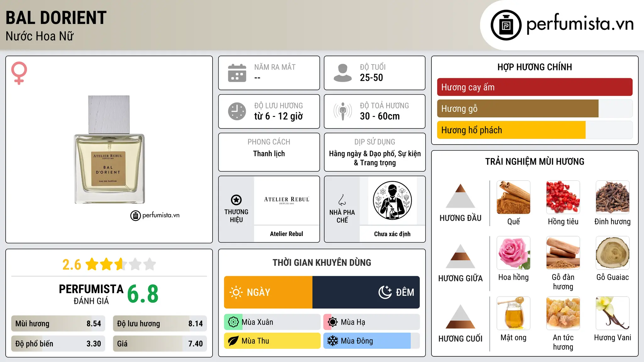
Task: Click the HỢP HƯƠNG CHÍNH heading
Action: [x=535, y=67]
